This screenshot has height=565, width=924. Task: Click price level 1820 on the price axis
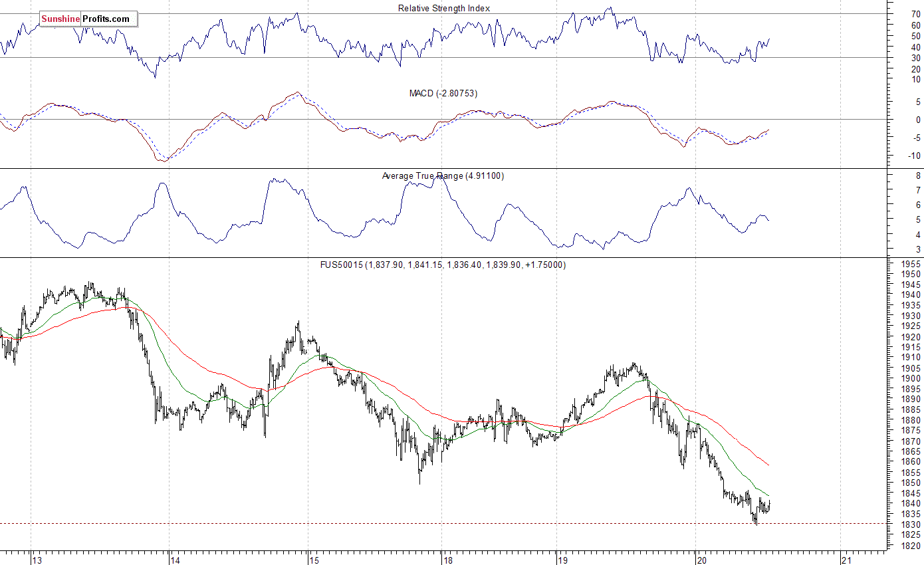(911, 546)
